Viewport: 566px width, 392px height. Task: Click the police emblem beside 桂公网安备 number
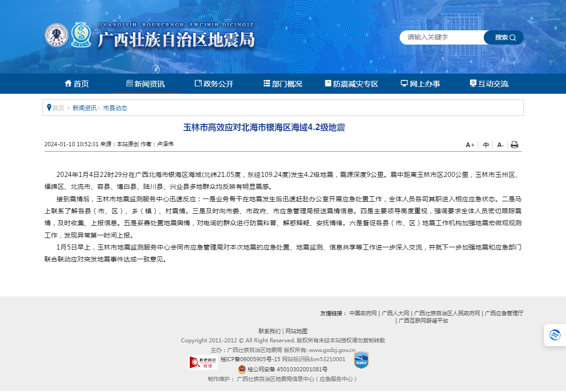(x=242, y=369)
